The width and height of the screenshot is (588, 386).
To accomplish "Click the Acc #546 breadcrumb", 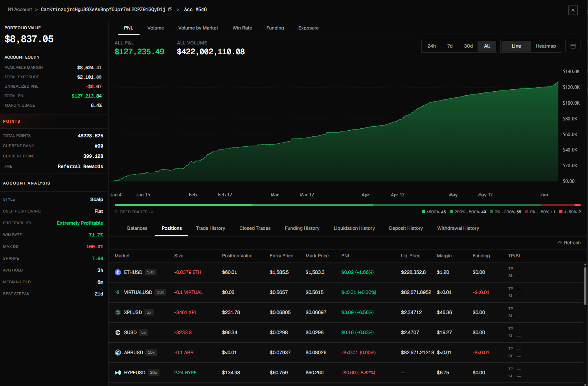I will 195,9.
